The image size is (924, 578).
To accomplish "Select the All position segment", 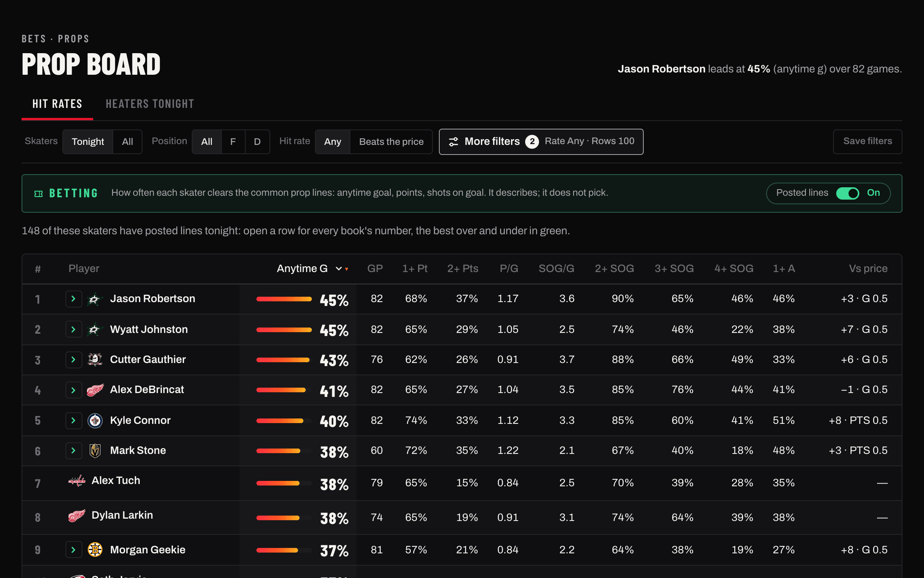I will [207, 142].
